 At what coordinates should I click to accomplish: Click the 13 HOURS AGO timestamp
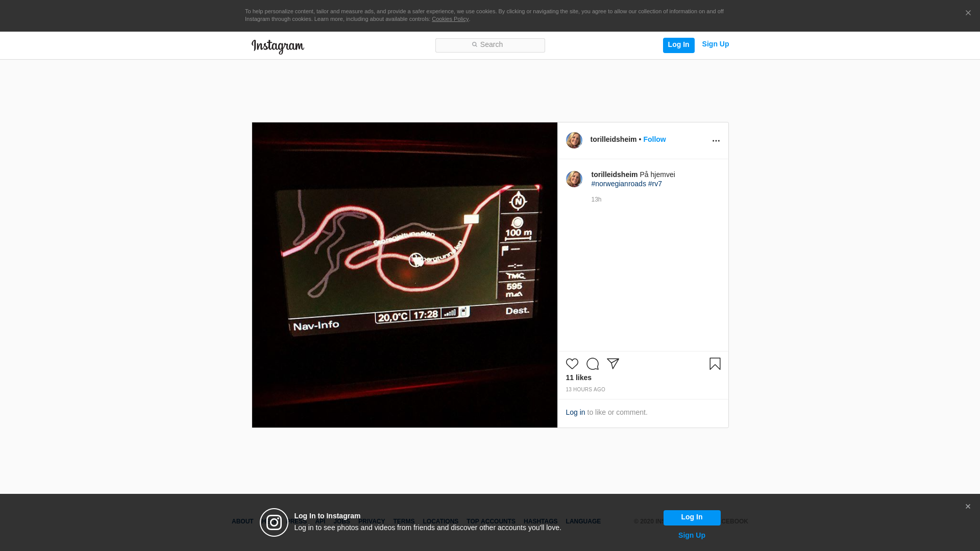pos(585,390)
